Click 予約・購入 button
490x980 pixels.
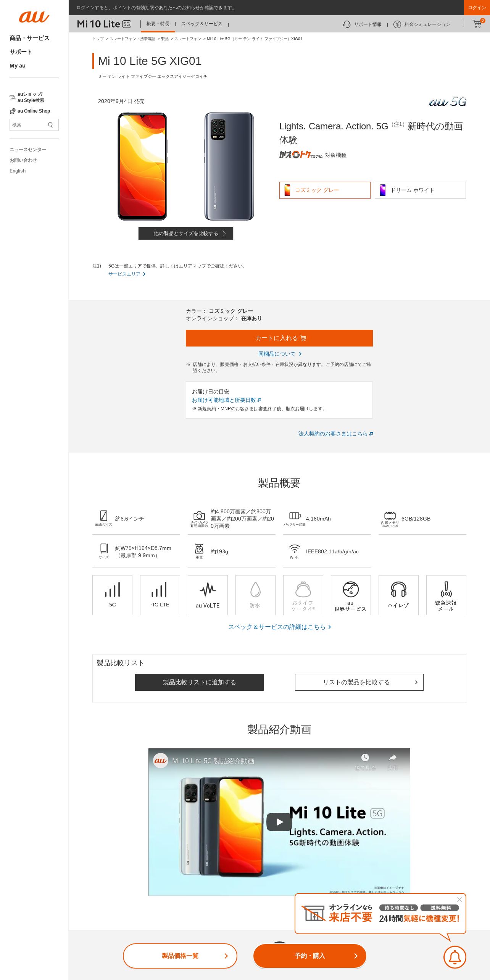(x=310, y=956)
